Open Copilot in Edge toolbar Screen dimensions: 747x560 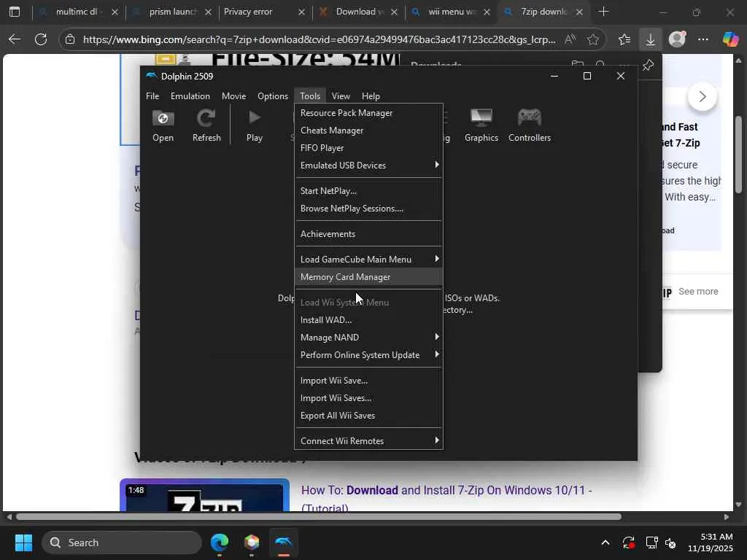click(729, 39)
